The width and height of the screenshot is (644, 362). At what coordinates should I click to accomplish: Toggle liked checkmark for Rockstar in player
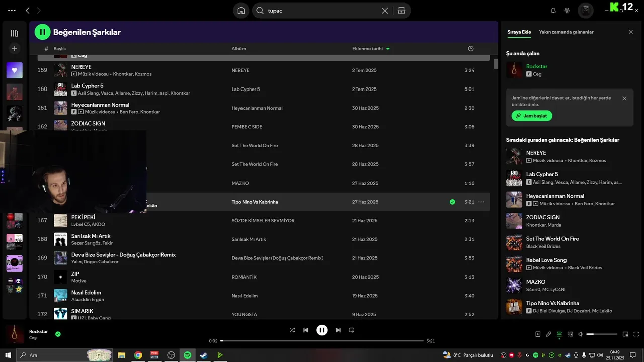58,334
